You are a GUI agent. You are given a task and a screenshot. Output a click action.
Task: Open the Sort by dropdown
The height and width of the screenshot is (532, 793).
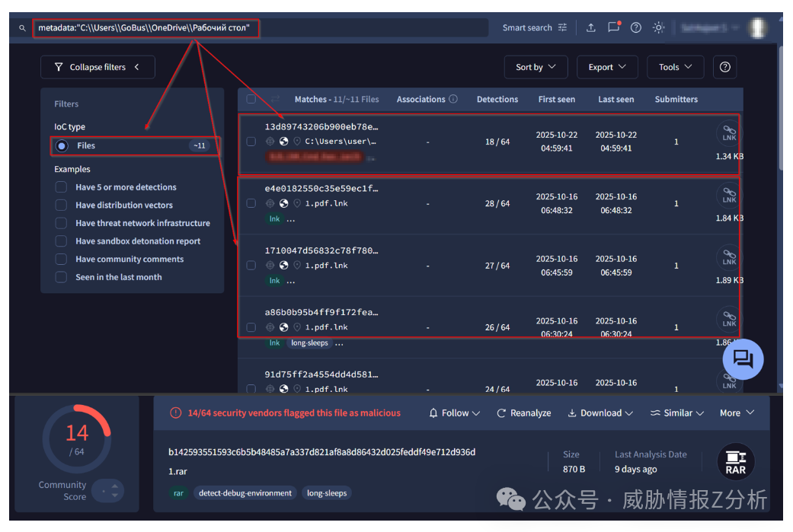pyautogui.click(x=536, y=67)
